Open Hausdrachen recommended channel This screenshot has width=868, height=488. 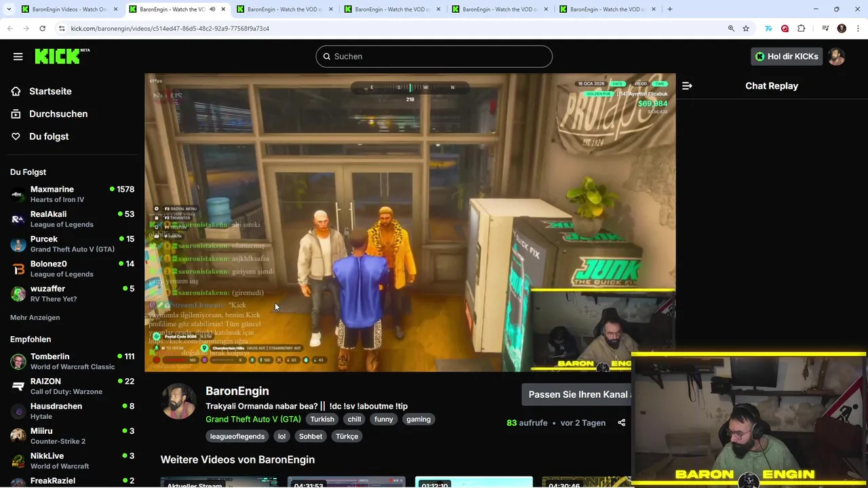click(x=72, y=411)
